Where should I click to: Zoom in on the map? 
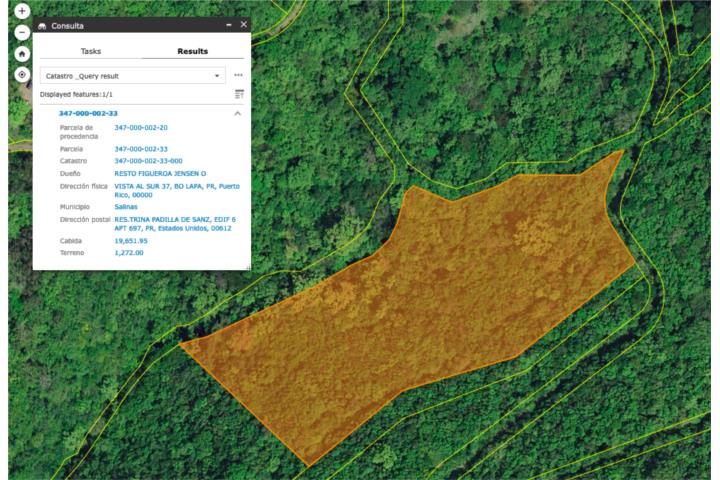tap(22, 11)
